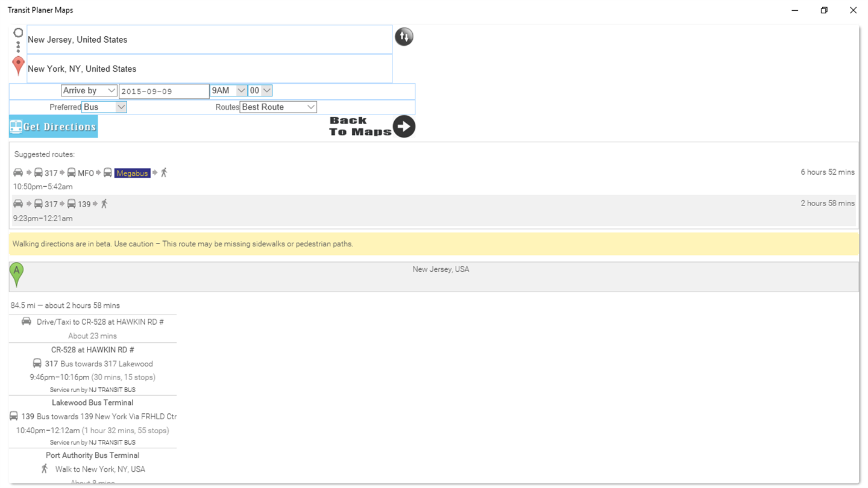Click bus icon before Megabus label
The height and width of the screenshot is (488, 868).
[107, 173]
